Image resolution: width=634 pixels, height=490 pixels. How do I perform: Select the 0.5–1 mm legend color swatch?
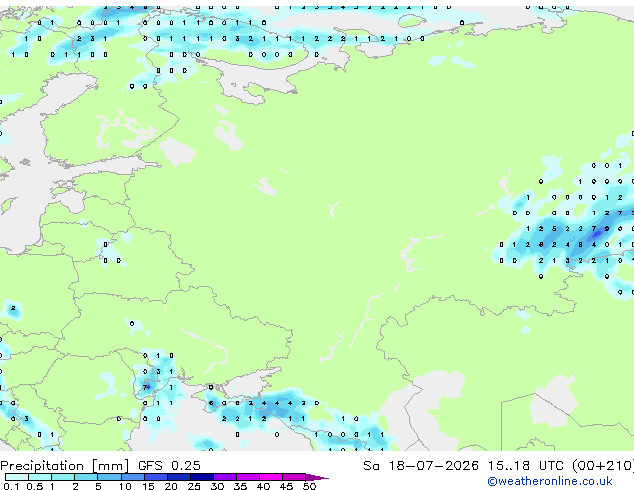coord(40,477)
